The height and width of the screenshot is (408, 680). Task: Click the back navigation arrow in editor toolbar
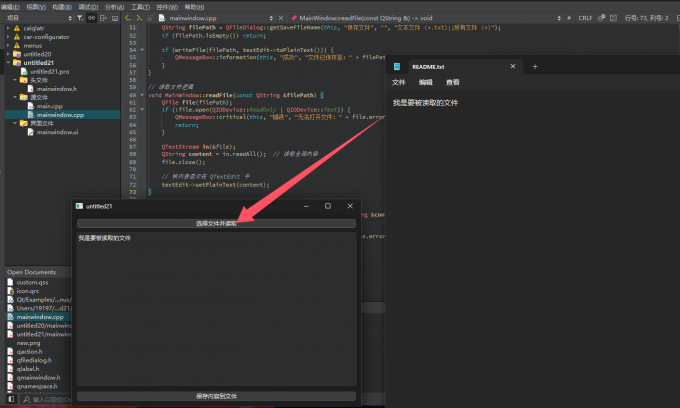(x=127, y=18)
